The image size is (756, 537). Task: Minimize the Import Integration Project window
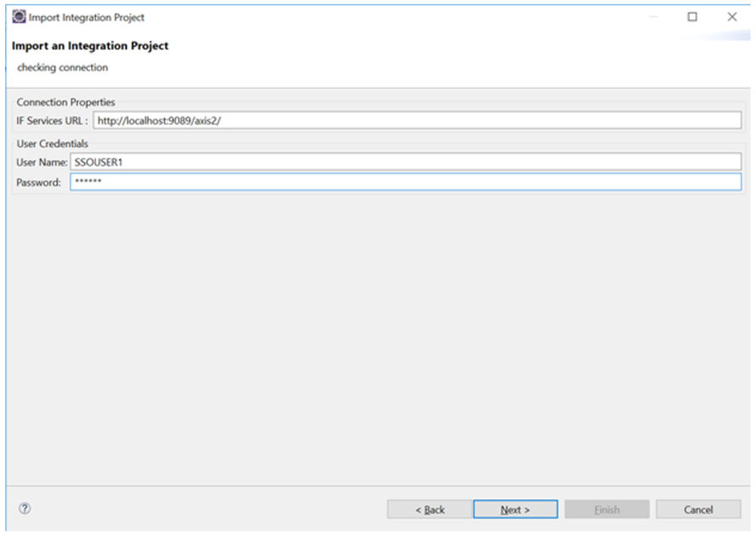[x=653, y=17]
